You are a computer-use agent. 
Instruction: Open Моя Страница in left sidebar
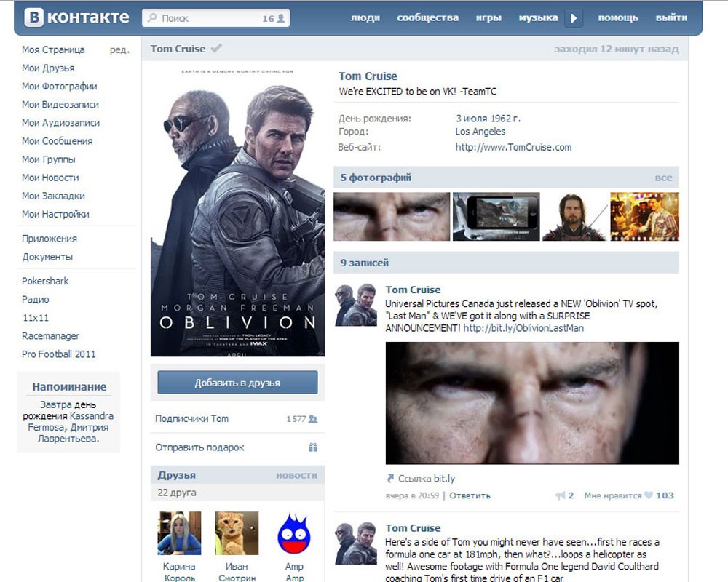(x=53, y=49)
